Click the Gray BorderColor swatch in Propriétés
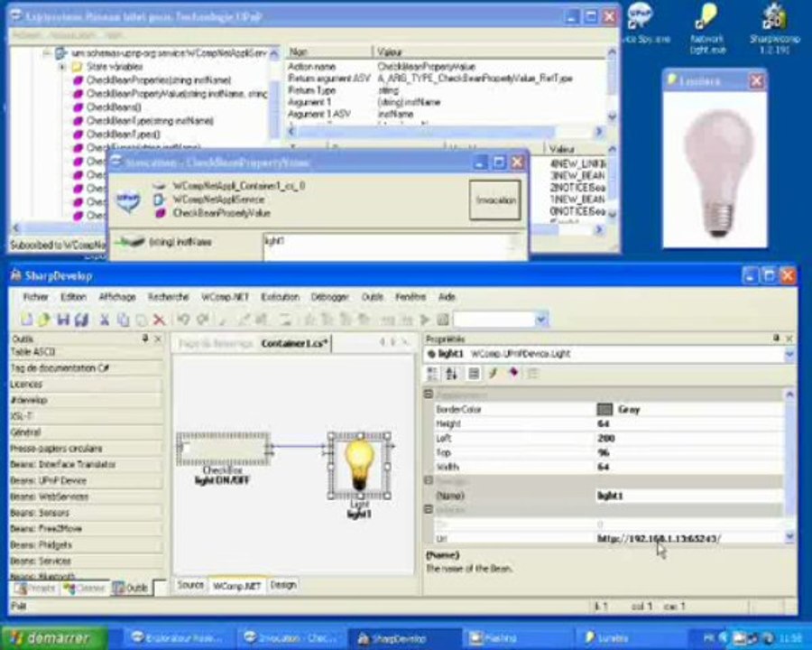Image resolution: width=812 pixels, height=650 pixels. tap(604, 410)
